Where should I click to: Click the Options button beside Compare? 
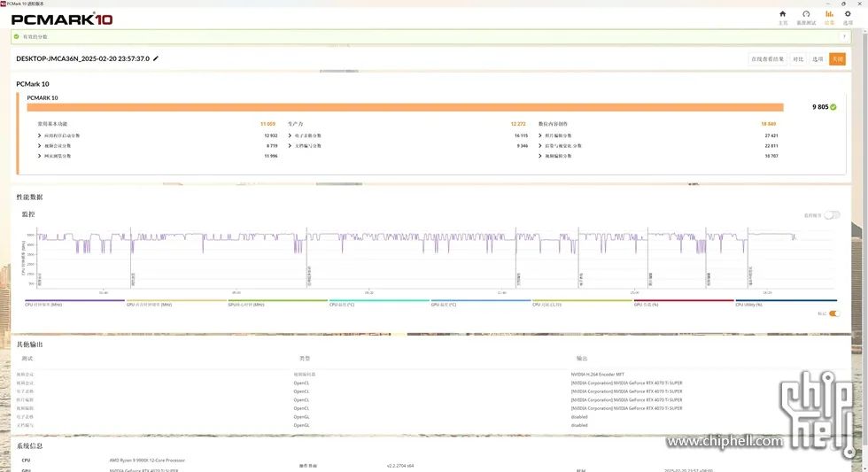817,58
